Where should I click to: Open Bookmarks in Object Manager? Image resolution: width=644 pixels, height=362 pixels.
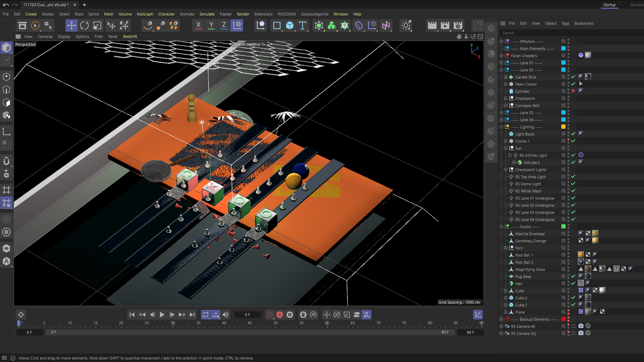[584, 23]
